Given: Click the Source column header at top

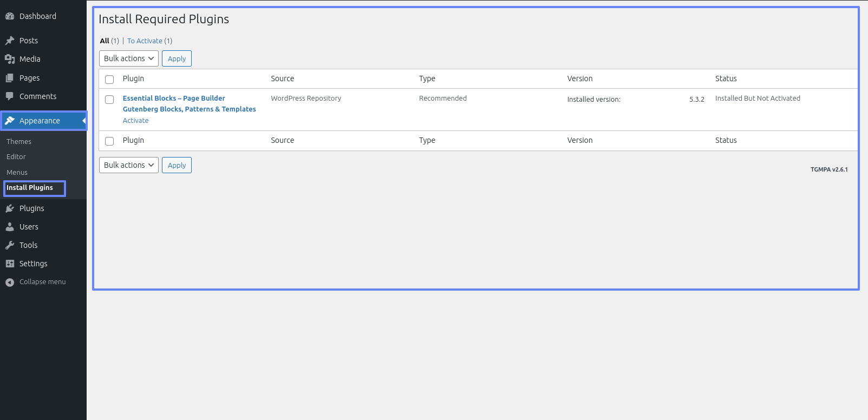Looking at the screenshot, I should tap(283, 78).
